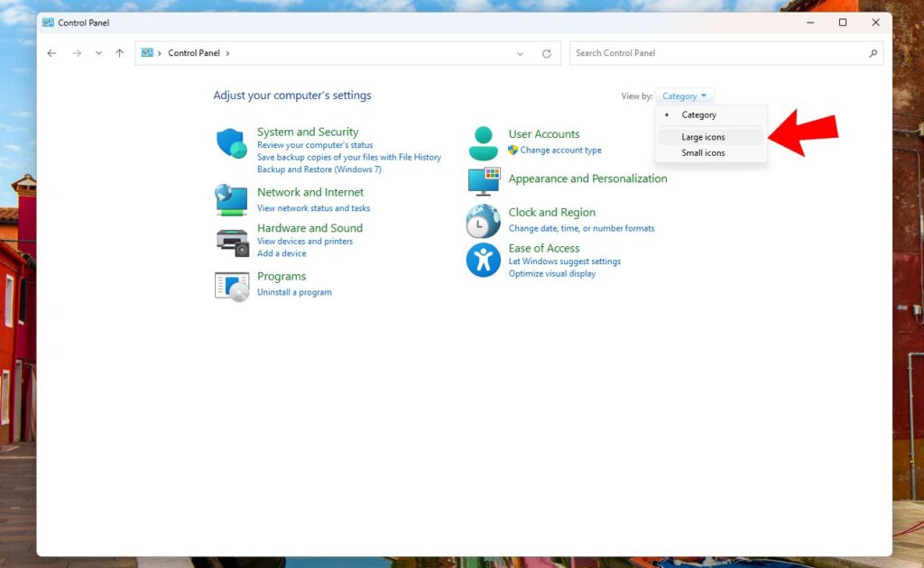Open the Ease of Access icon
The image size is (924, 568).
point(484,260)
